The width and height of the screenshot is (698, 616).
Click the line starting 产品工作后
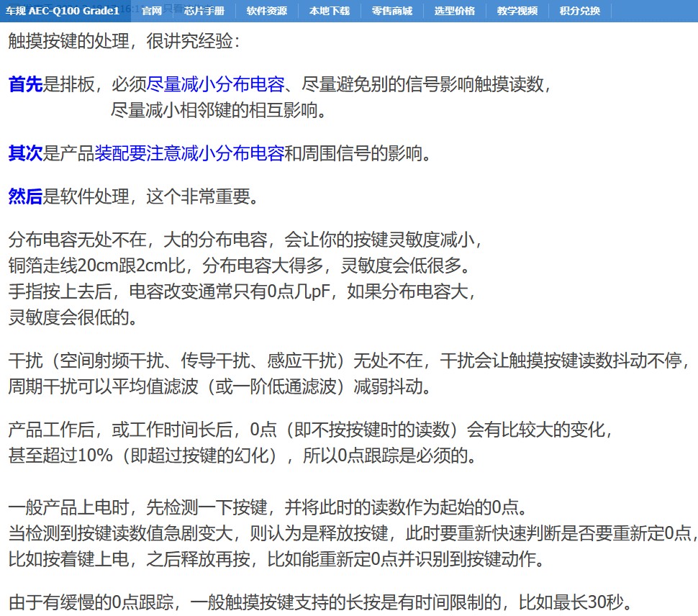[x=310, y=430]
